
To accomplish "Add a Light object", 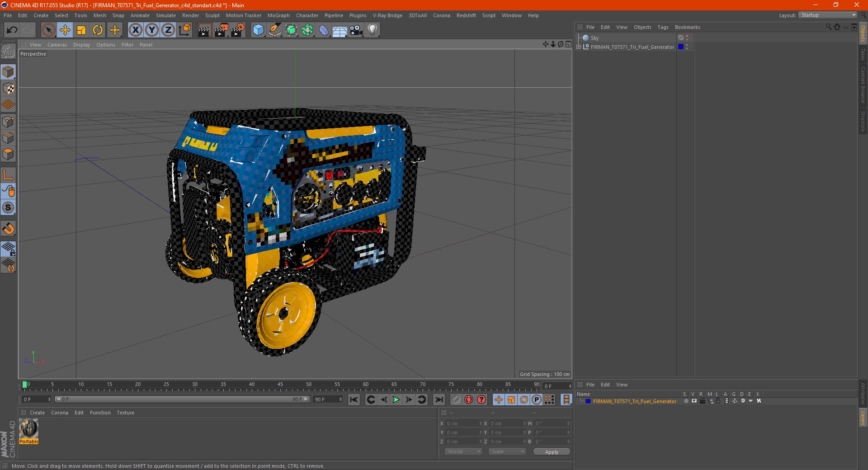I will click(373, 30).
